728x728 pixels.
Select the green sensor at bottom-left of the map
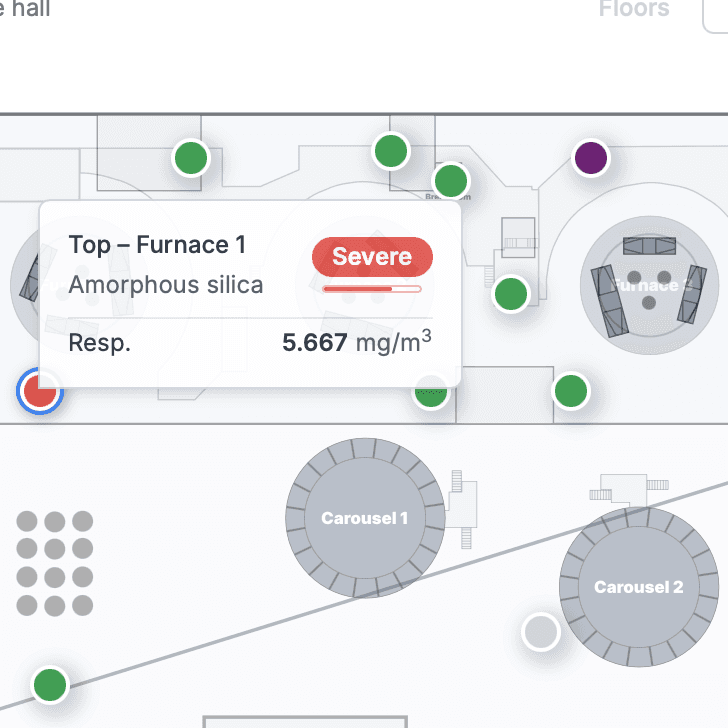(x=50, y=685)
